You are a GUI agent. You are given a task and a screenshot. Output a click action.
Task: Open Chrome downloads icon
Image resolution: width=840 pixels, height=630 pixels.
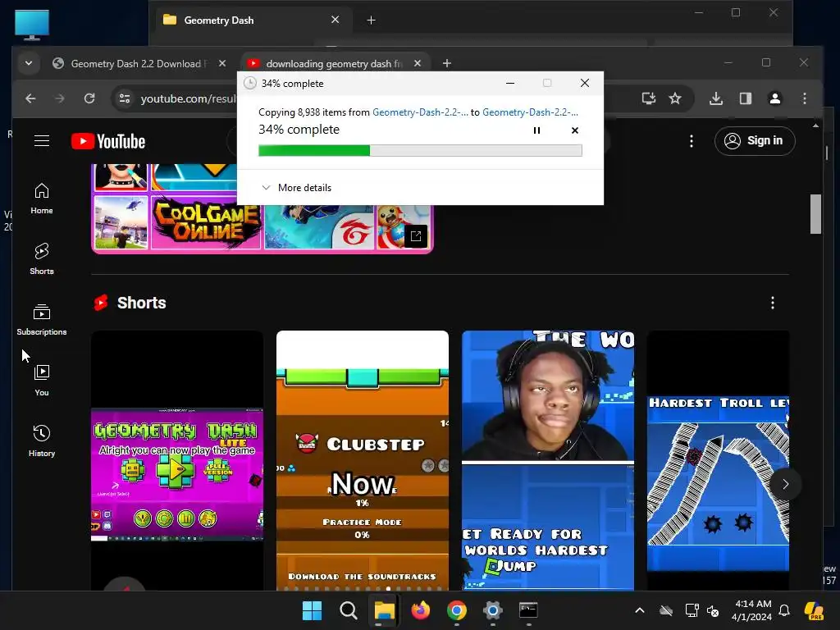coord(715,98)
